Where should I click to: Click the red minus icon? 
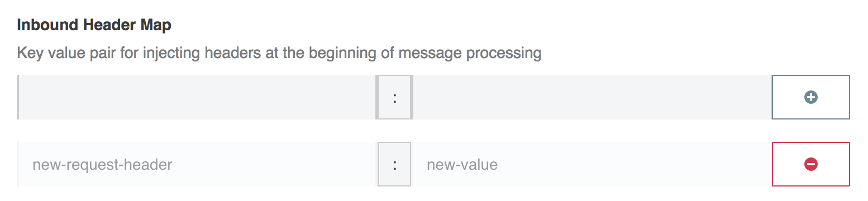click(x=810, y=164)
